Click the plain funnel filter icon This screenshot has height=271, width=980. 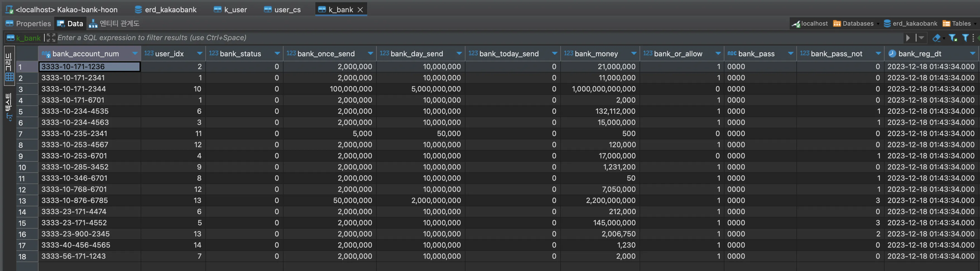point(965,38)
